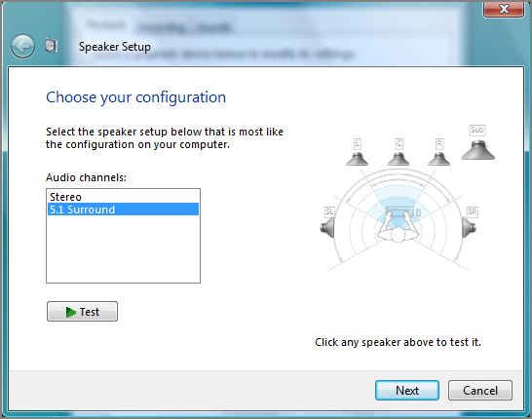Screen dimensions: 532x419
Task: Click the SL label near left surround
Action: pyautogui.click(x=329, y=212)
